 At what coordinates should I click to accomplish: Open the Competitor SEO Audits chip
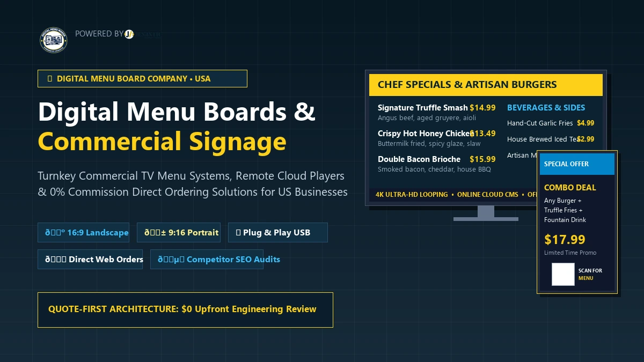point(207,259)
